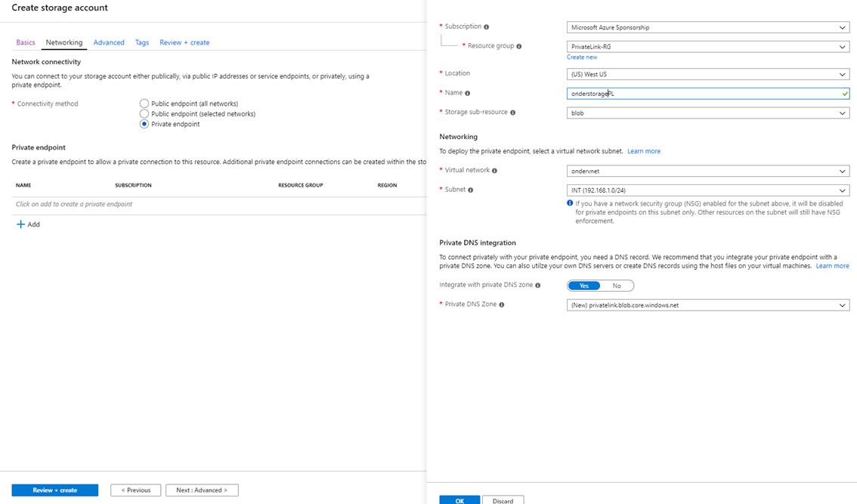Open the Storage sub-resource dropdown
857x504 pixels.
click(707, 113)
